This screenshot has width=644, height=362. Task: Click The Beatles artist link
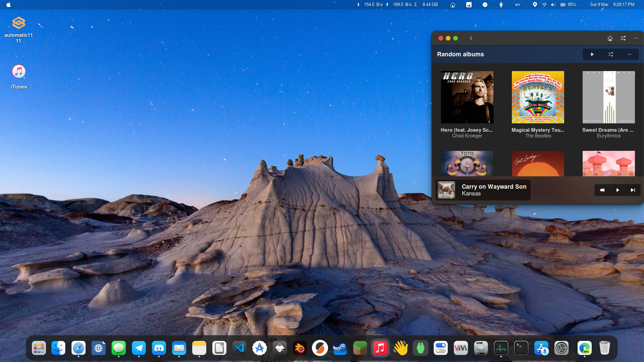[x=538, y=136]
